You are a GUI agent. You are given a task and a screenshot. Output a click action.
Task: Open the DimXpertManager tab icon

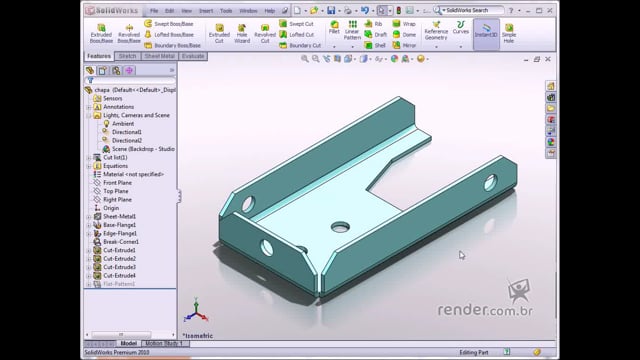pyautogui.click(x=129, y=71)
